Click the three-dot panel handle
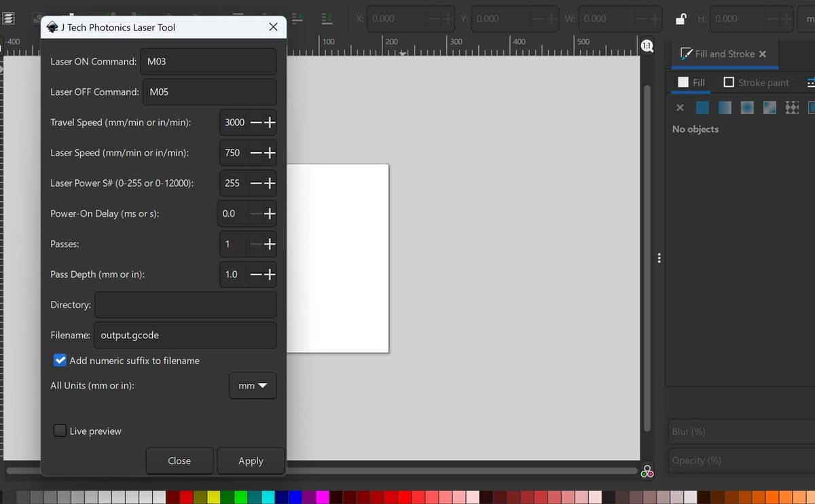This screenshot has width=815, height=504. pyautogui.click(x=658, y=258)
